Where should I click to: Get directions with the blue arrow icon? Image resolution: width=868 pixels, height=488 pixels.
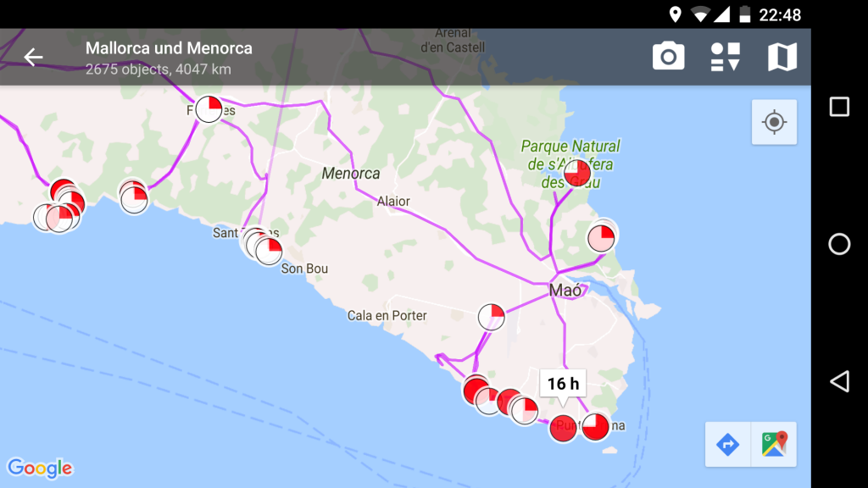(x=728, y=444)
